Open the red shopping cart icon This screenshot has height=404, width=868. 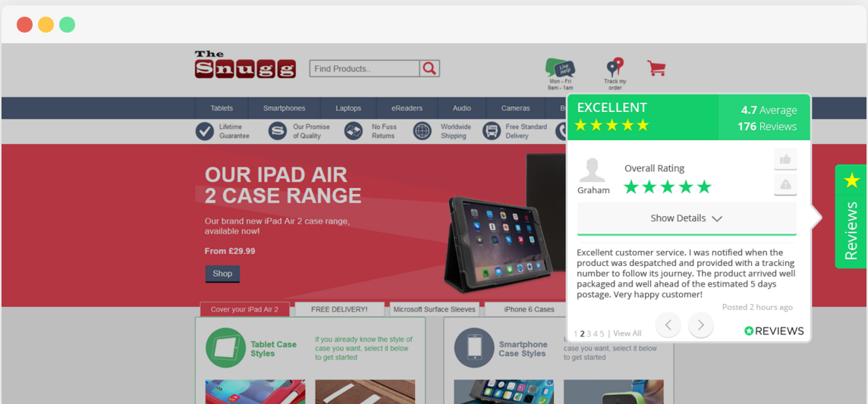656,68
